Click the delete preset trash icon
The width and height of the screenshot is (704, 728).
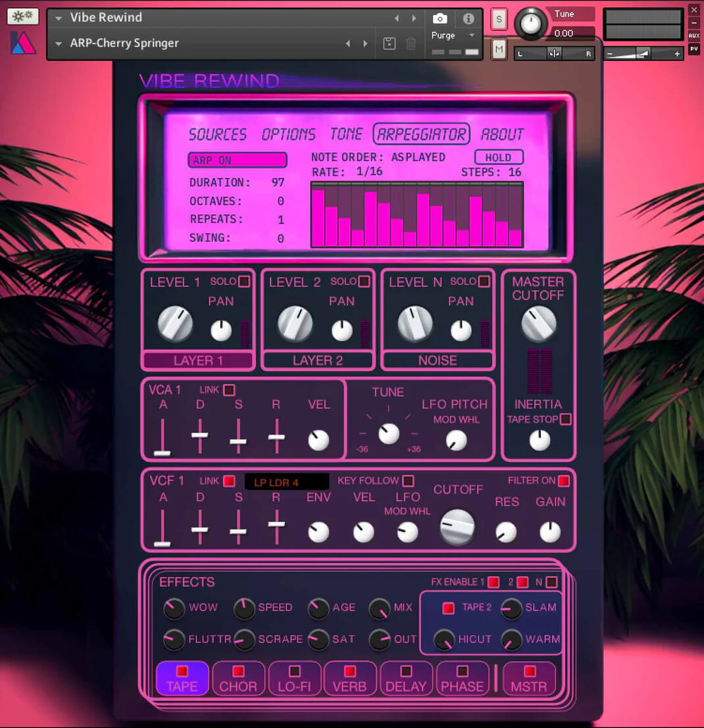click(411, 43)
